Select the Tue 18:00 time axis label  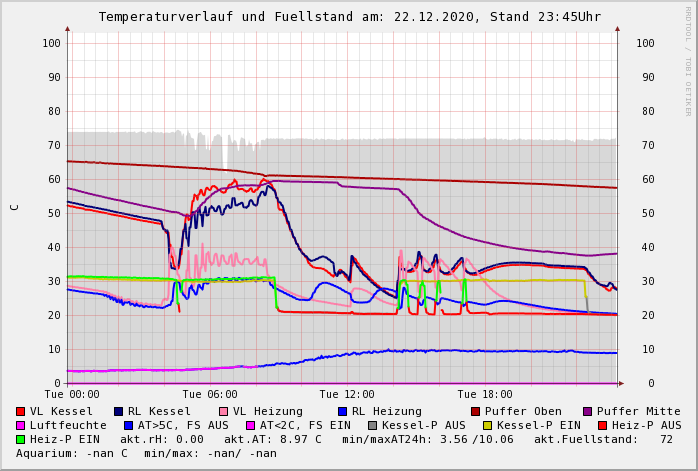[x=485, y=395]
